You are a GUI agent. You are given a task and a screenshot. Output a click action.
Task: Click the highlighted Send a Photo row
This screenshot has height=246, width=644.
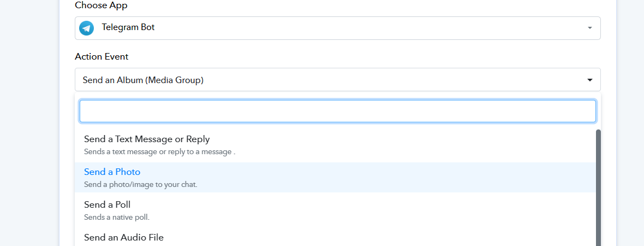(x=335, y=177)
